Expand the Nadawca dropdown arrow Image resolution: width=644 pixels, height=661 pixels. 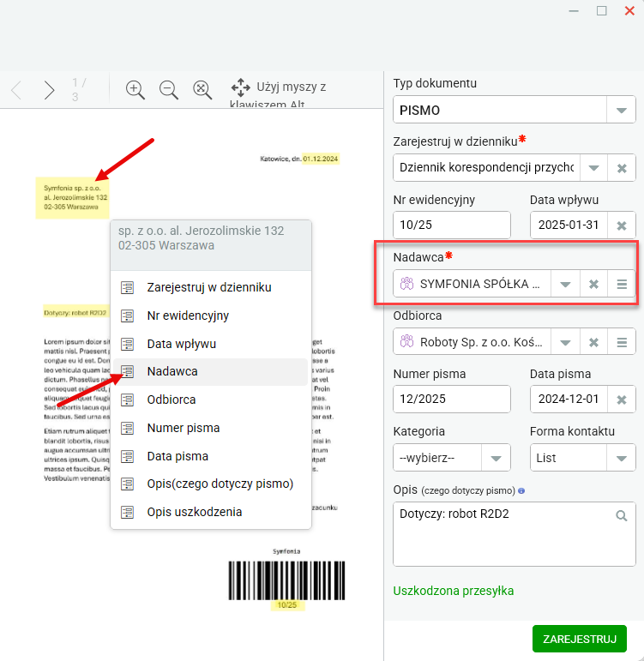[566, 284]
